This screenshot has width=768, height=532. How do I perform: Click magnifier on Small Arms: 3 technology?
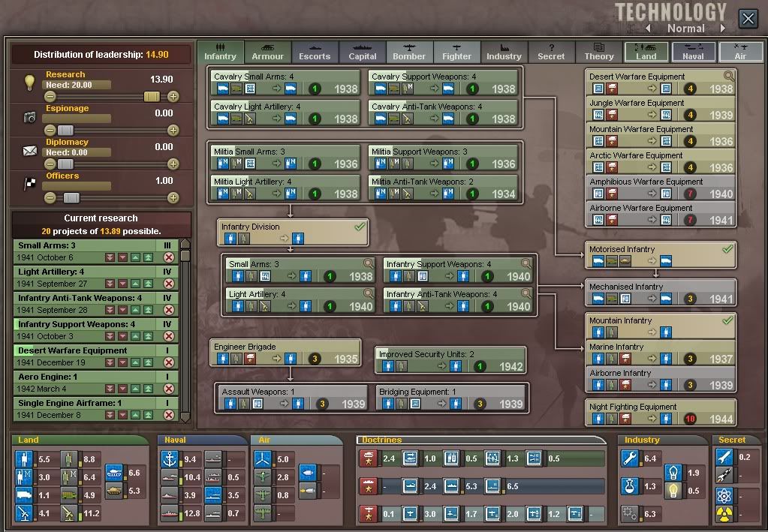tap(369, 263)
